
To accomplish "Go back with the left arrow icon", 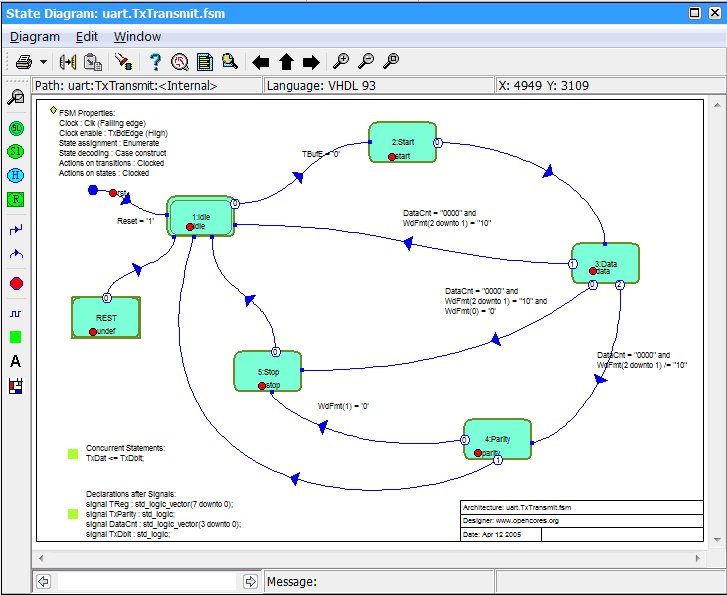I will (261, 62).
